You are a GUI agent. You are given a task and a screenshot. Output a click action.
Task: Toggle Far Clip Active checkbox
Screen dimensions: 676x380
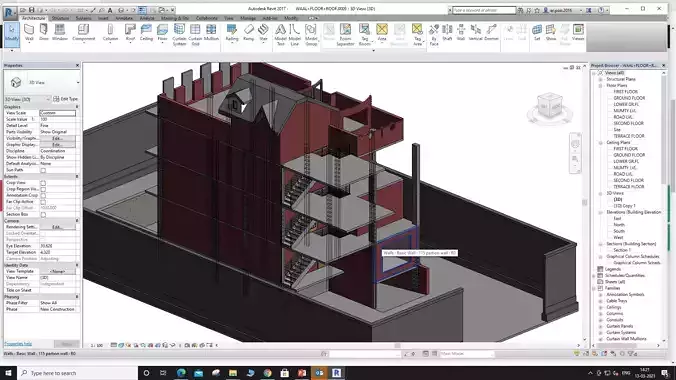43,202
